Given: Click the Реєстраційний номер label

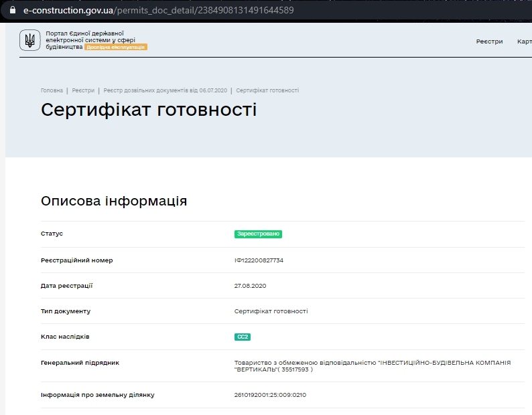Looking at the screenshot, I should [x=76, y=260].
